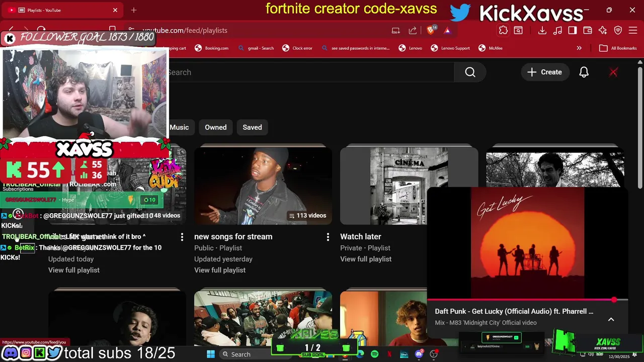Image resolution: width=644 pixels, height=362 pixels.
Task: View full playlist under first playlist card
Action: (x=74, y=270)
